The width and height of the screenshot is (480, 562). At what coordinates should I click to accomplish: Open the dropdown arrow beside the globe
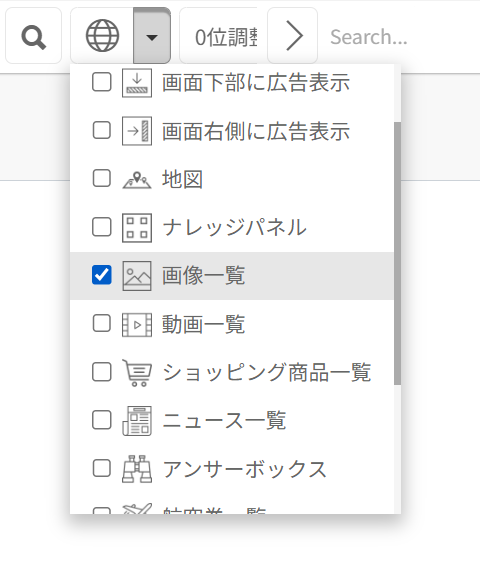(x=152, y=36)
